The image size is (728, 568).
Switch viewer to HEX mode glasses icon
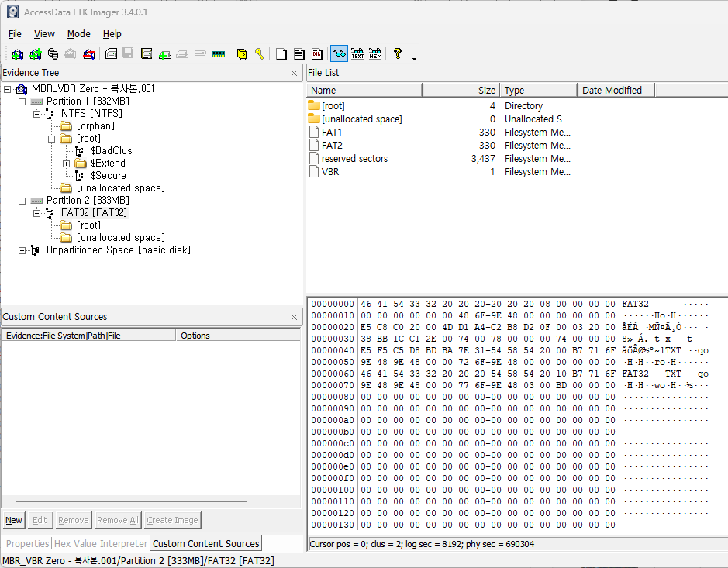pos(375,53)
